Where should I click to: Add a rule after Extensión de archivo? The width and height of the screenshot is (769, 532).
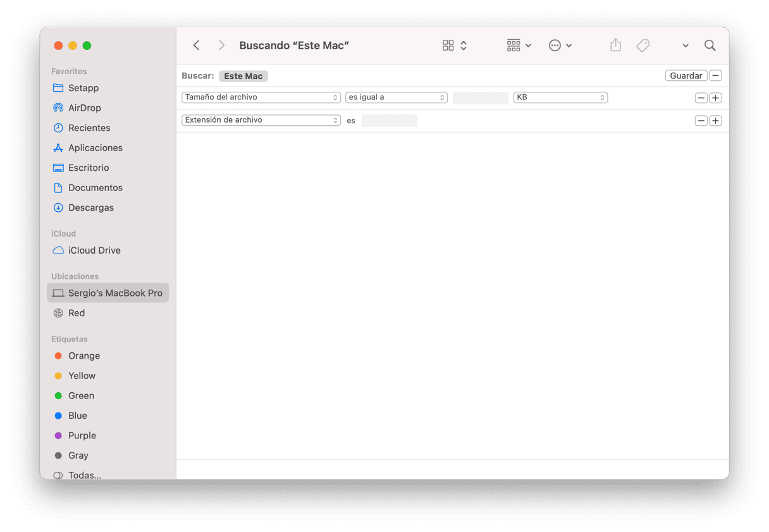(x=715, y=121)
